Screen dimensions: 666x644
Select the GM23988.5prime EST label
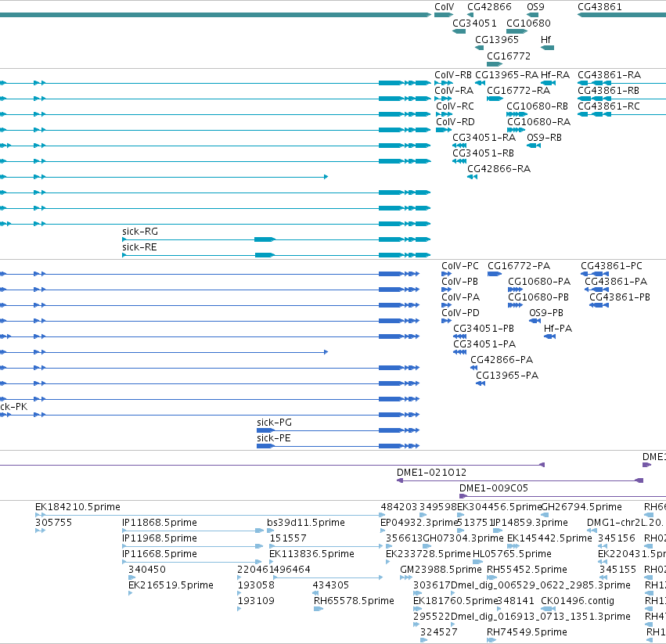pyautogui.click(x=441, y=569)
